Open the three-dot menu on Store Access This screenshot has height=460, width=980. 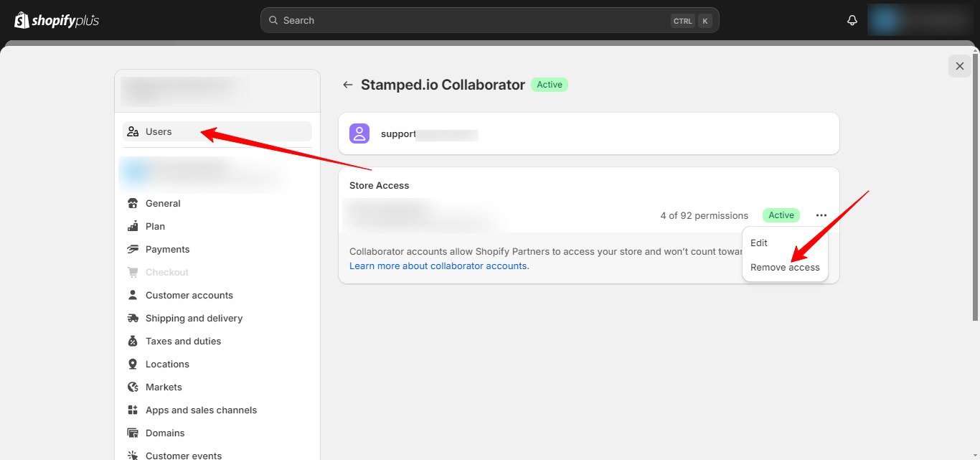pos(821,215)
